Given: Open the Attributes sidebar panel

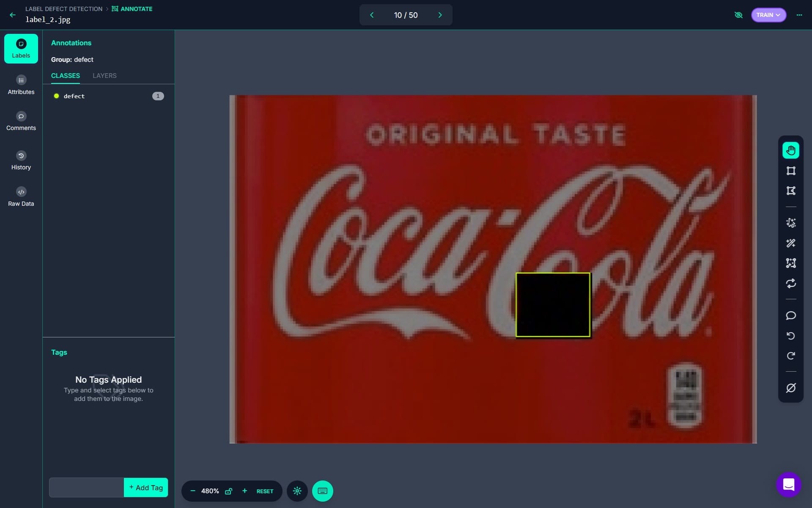Looking at the screenshot, I should (21, 85).
